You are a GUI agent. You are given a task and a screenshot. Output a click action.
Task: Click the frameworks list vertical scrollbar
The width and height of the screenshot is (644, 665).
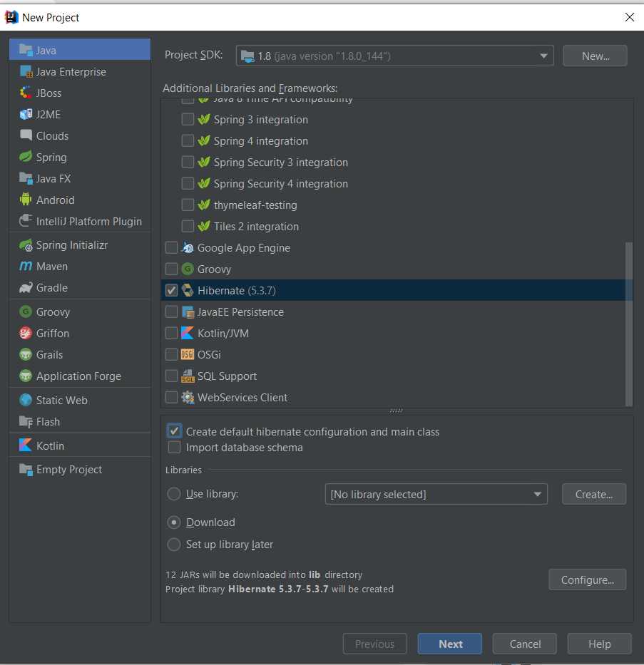[x=628, y=321]
